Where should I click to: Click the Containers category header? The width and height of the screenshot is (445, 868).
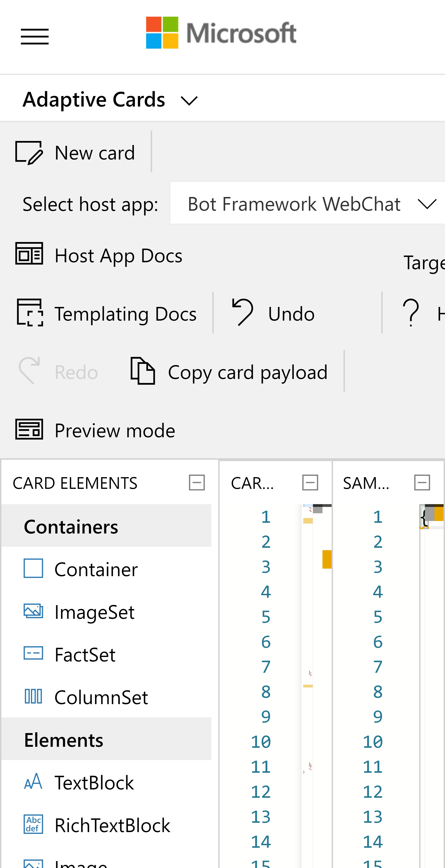tap(106, 526)
